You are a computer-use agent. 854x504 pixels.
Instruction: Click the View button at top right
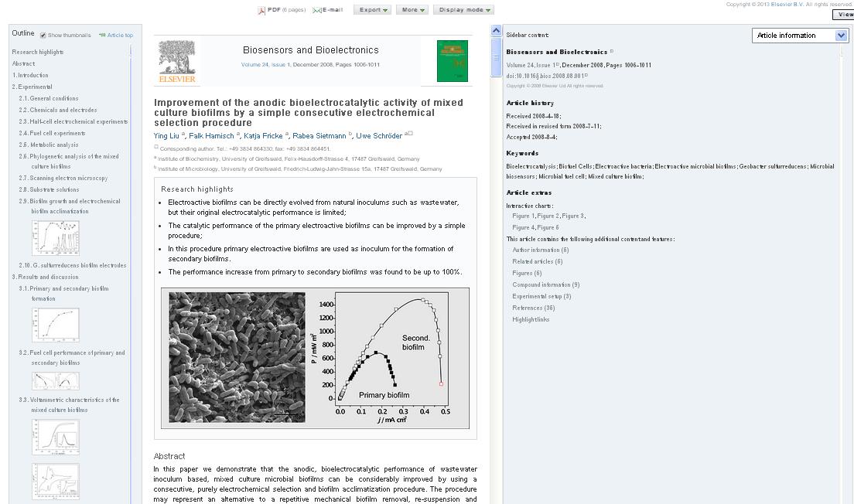pyautogui.click(x=844, y=15)
